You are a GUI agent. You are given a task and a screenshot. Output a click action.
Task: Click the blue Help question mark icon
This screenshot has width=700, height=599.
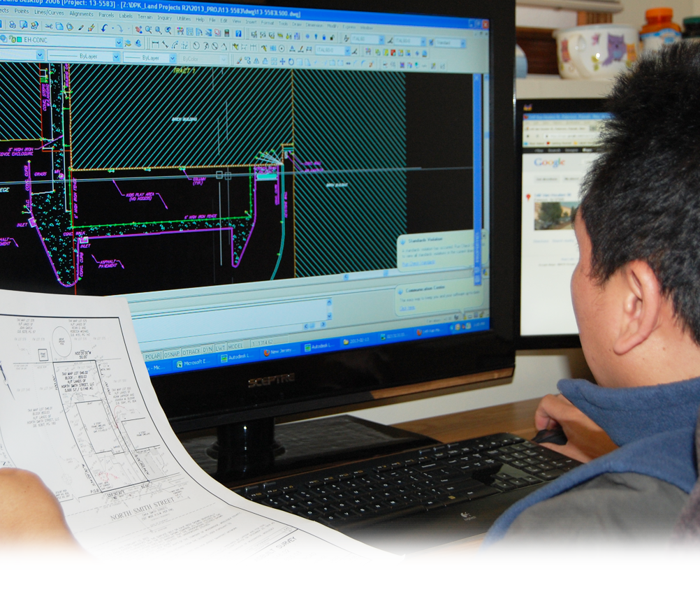[x=238, y=34]
